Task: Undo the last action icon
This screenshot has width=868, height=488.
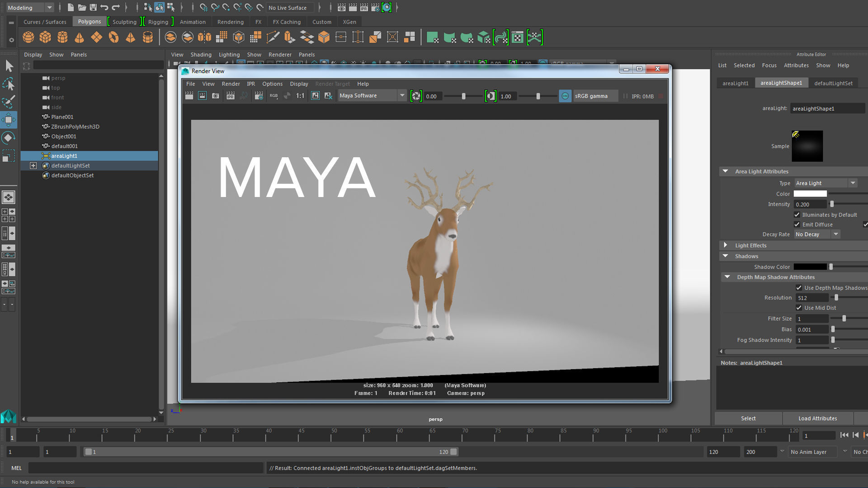Action: click(104, 7)
